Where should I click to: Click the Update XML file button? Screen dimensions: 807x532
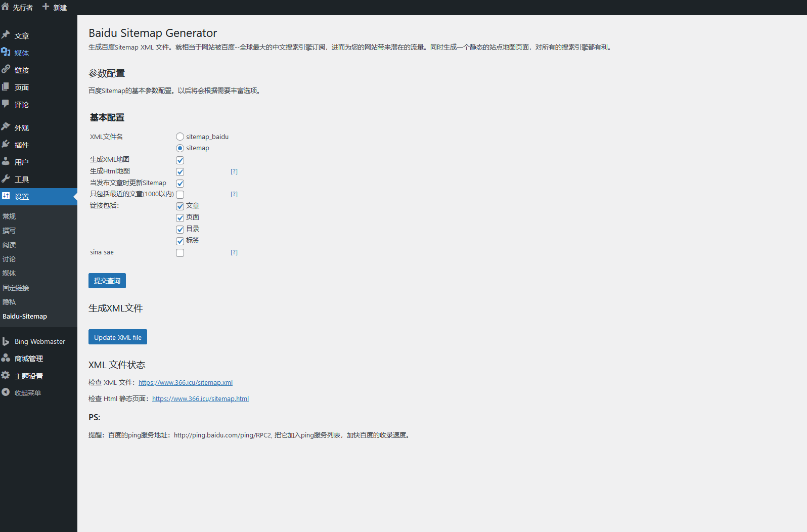tap(118, 337)
